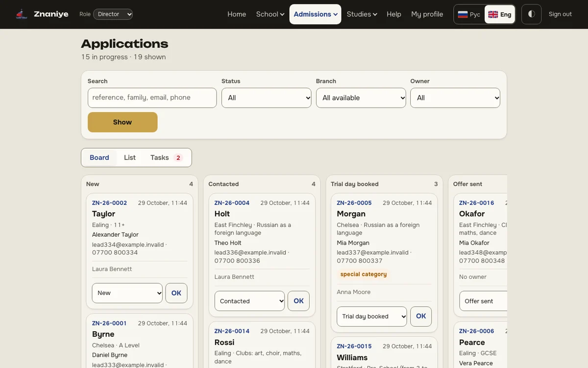
Task: Confirm status with OK on Holt card
Action: pos(299,301)
